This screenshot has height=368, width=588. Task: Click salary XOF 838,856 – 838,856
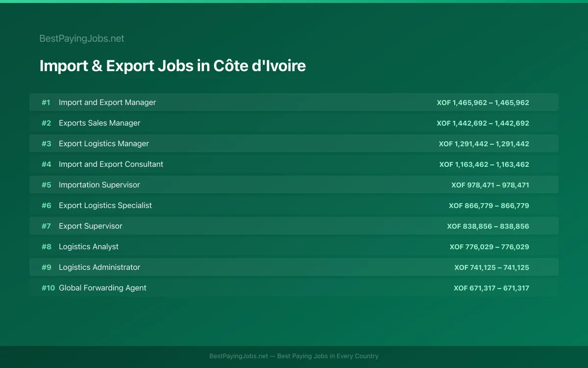488,226
